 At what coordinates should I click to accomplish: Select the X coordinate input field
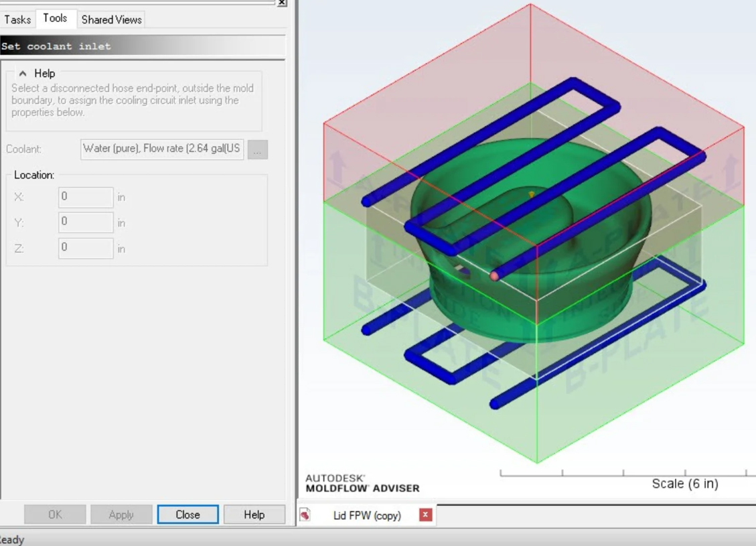pos(86,196)
